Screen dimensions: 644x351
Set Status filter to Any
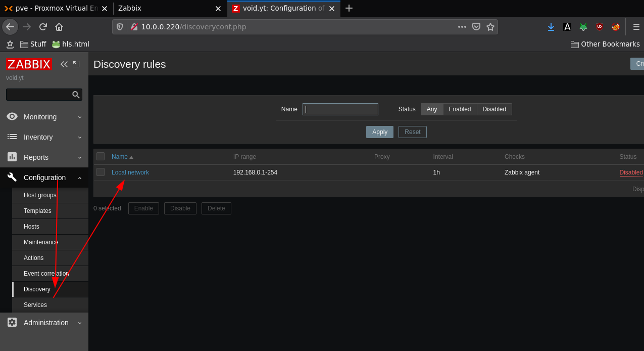[432, 109]
